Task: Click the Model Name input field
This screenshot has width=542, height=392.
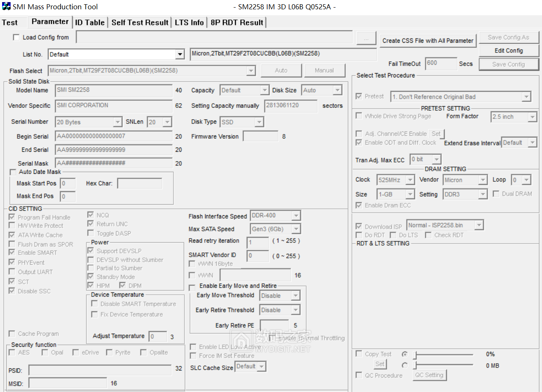Action: [113, 90]
